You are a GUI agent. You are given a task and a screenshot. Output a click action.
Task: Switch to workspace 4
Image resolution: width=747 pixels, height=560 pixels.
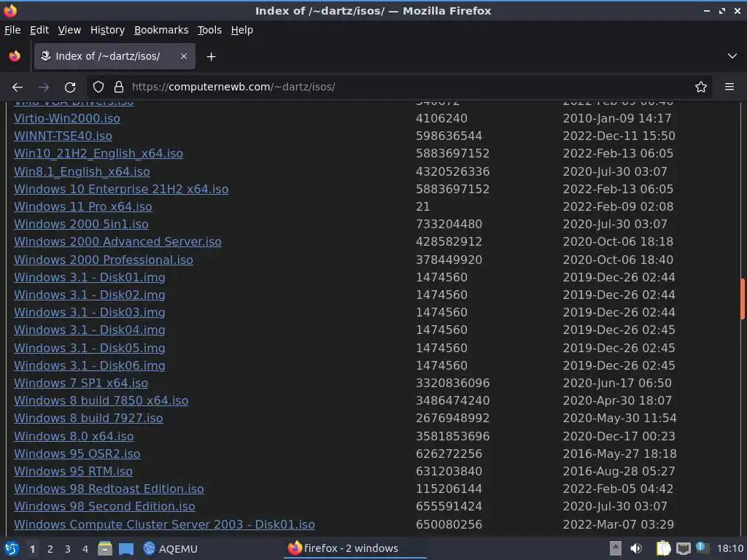tap(85, 549)
